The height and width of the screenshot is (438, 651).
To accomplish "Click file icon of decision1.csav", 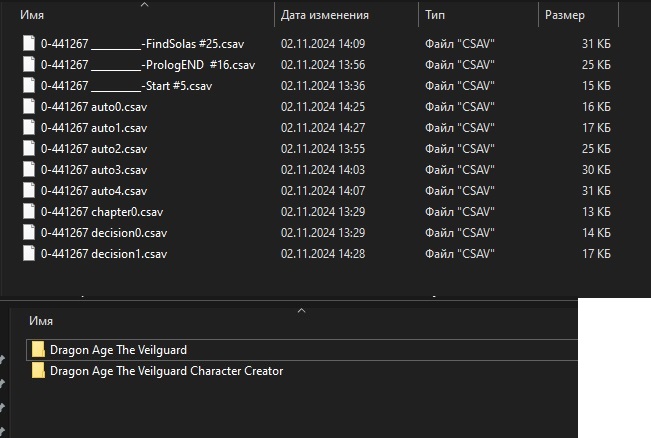I will click(29, 253).
